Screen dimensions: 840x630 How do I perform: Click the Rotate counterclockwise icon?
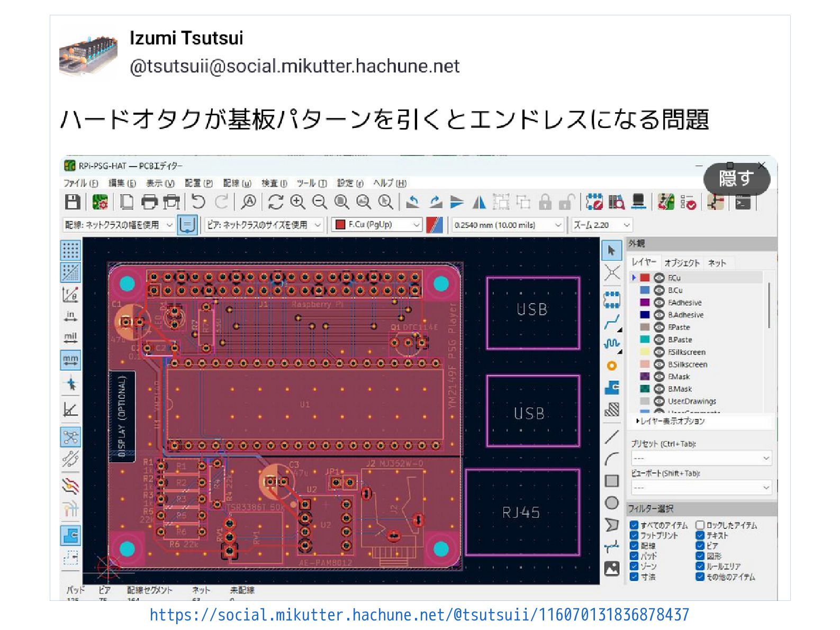(x=413, y=202)
